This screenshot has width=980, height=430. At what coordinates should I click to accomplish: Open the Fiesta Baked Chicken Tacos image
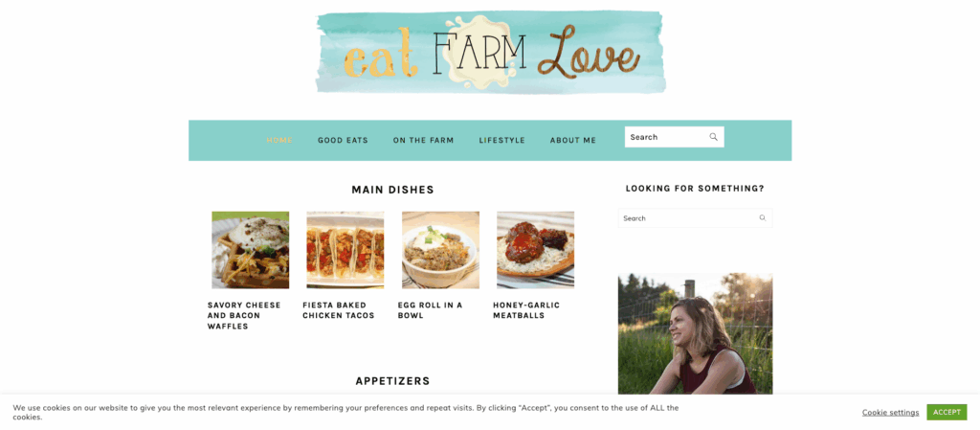pos(345,250)
